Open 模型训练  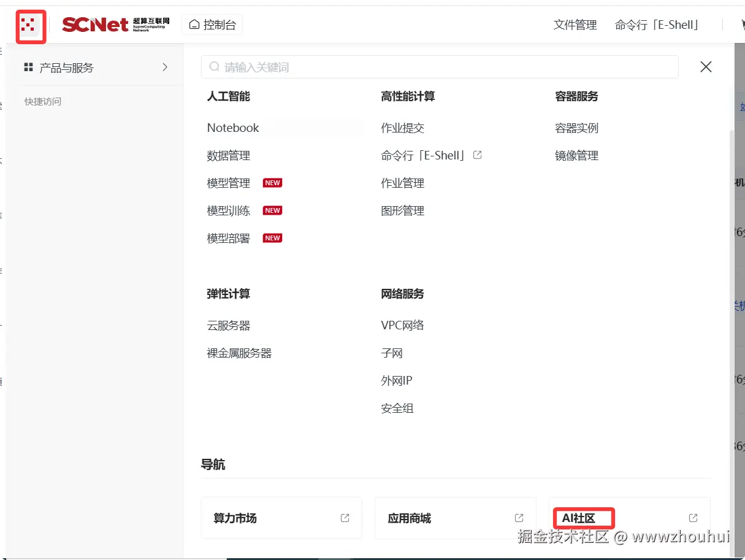click(x=229, y=210)
